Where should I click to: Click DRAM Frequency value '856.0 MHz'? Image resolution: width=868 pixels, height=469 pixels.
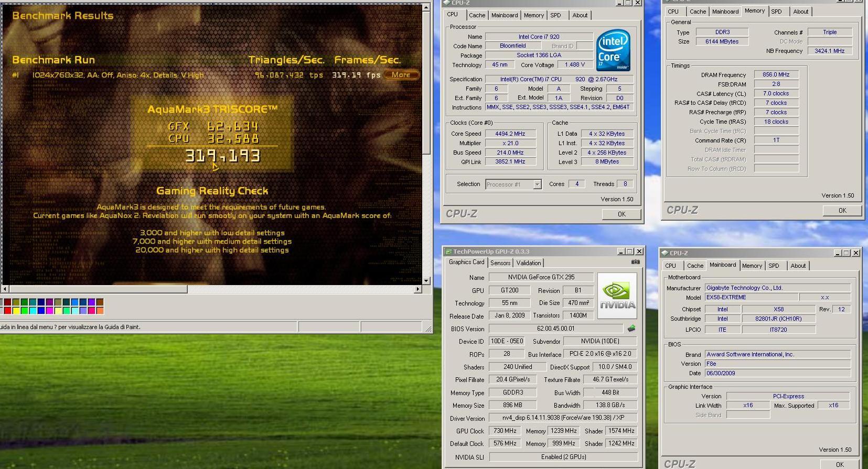[x=776, y=74]
